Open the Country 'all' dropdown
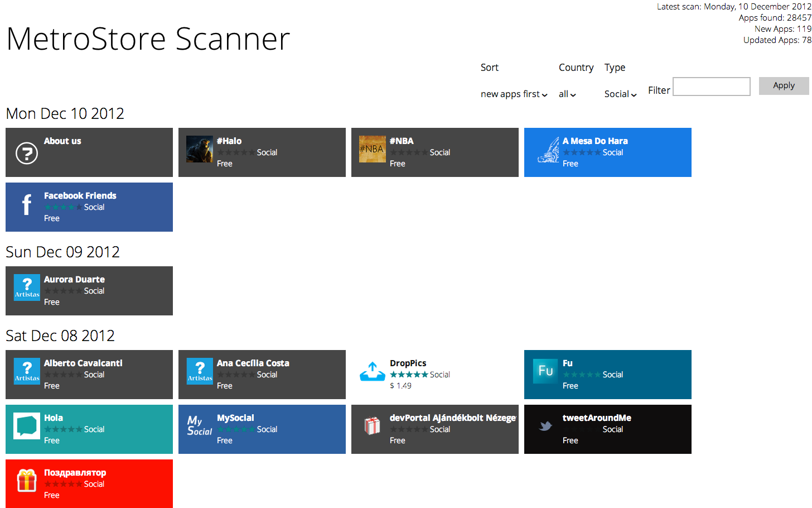Image resolution: width=812 pixels, height=508 pixels. (x=567, y=94)
